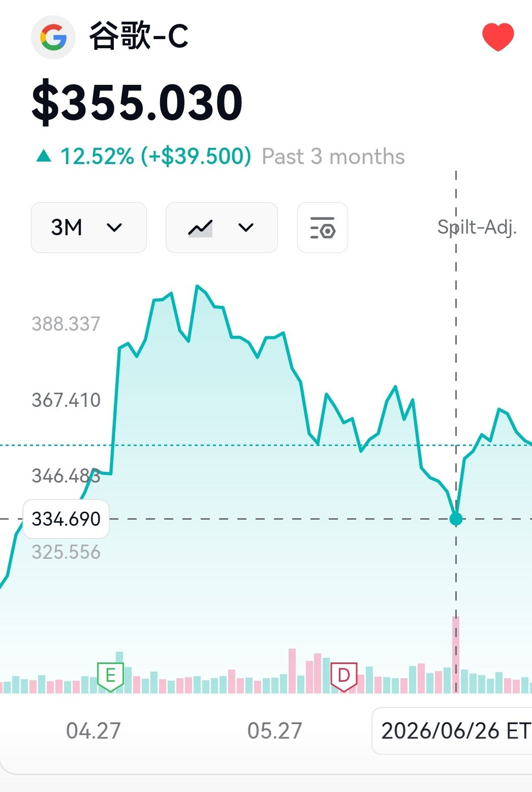Screen dimensions: 532x792
Task: Open the chart type dropdown arrow
Action: click(x=246, y=228)
